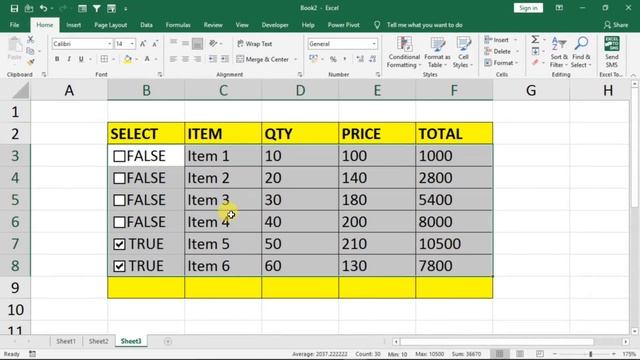
Task: Open the Page Layout ribbon tab
Action: point(110,25)
